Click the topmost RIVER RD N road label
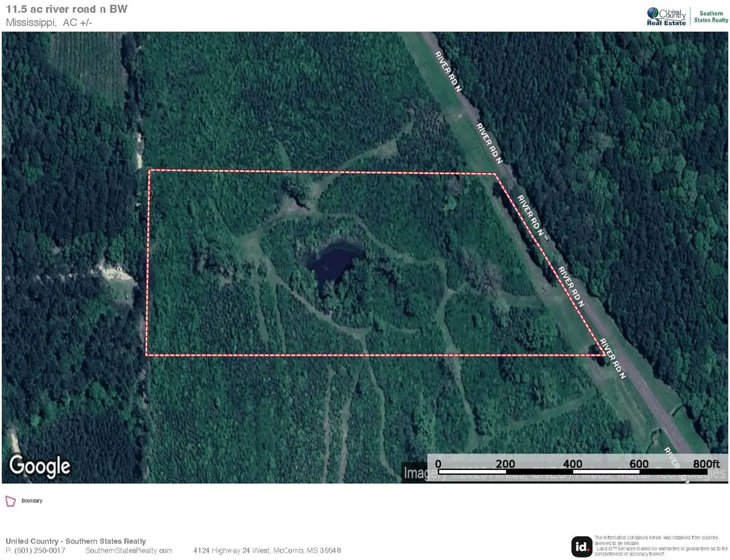 tap(449, 71)
